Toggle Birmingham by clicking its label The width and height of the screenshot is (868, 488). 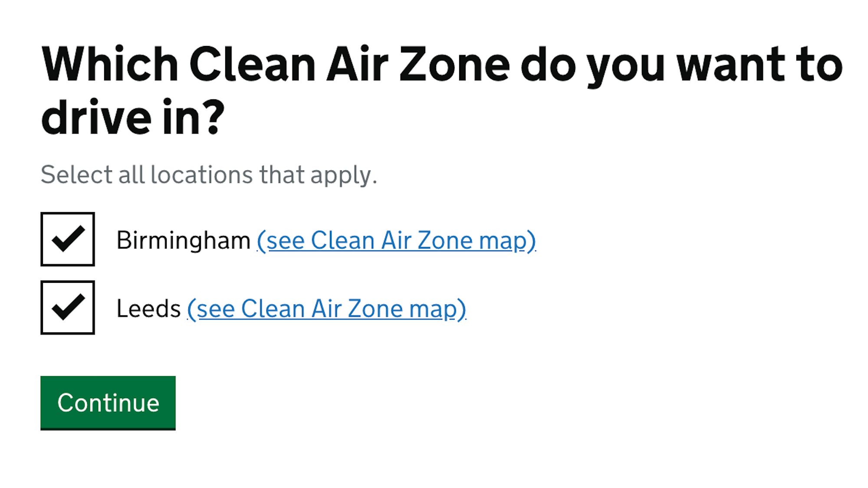point(182,240)
